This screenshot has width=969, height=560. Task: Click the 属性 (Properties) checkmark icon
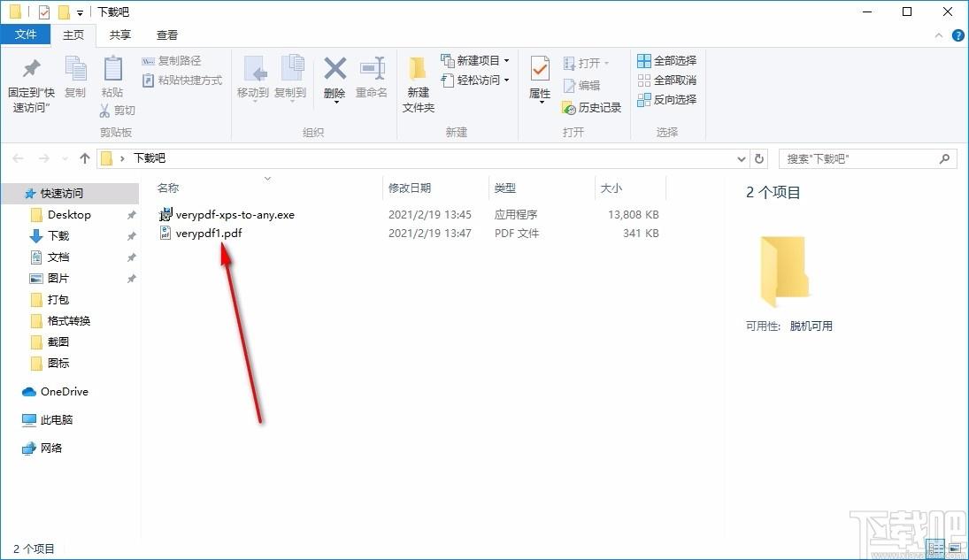click(x=540, y=69)
